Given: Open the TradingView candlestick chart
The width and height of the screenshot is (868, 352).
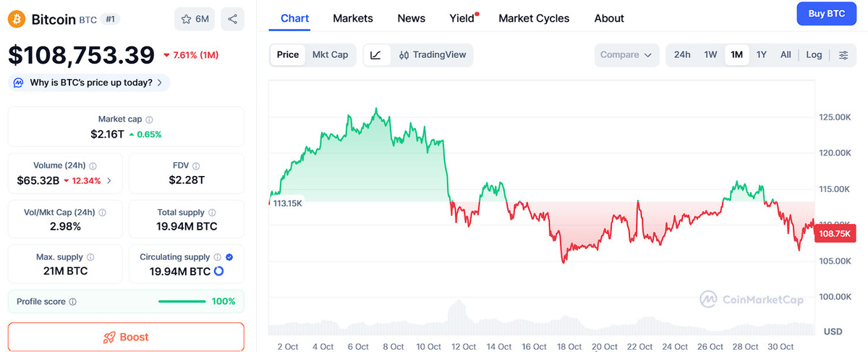Looking at the screenshot, I should (433, 55).
